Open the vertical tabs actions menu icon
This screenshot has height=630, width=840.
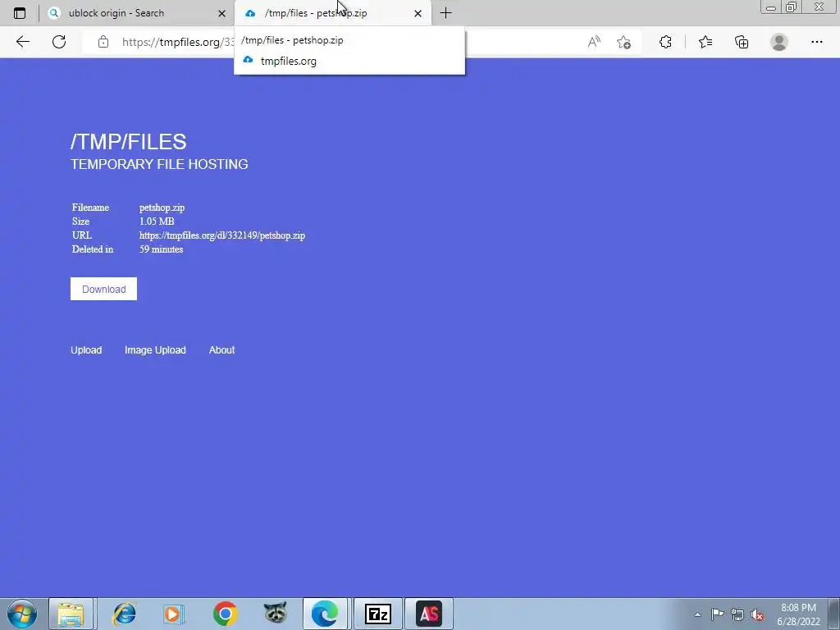(x=20, y=13)
